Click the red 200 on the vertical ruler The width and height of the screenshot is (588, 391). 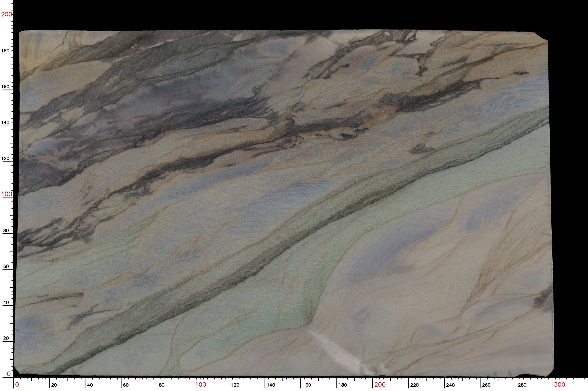coord(6,14)
